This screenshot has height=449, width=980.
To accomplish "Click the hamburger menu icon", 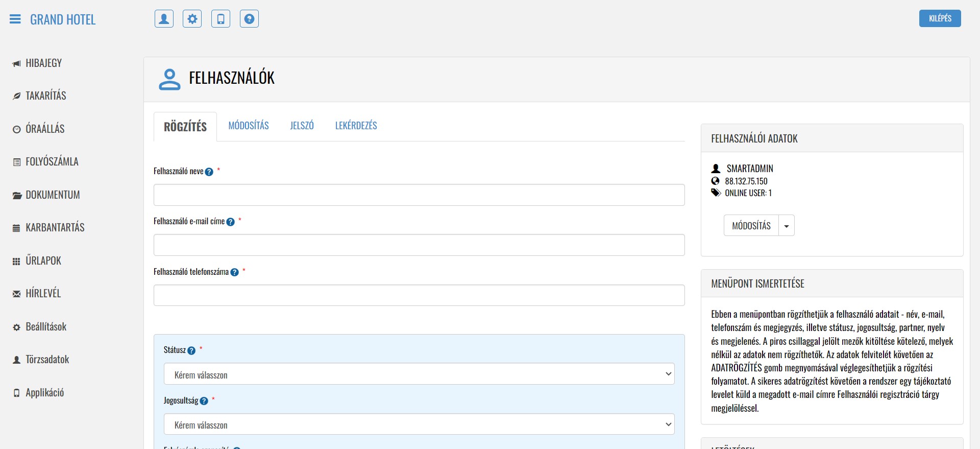I will pos(15,19).
